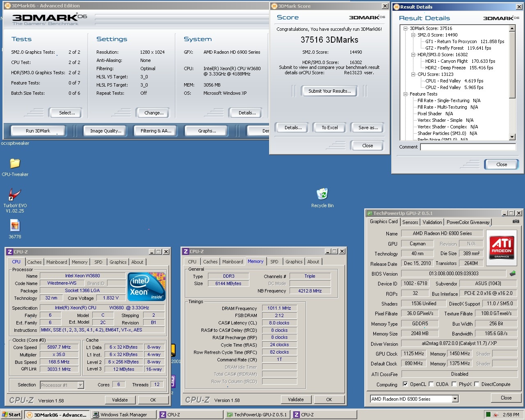The width and height of the screenshot is (525, 420).
Task: Click the GPU-Z camera screenshot icon
Action: click(516, 221)
